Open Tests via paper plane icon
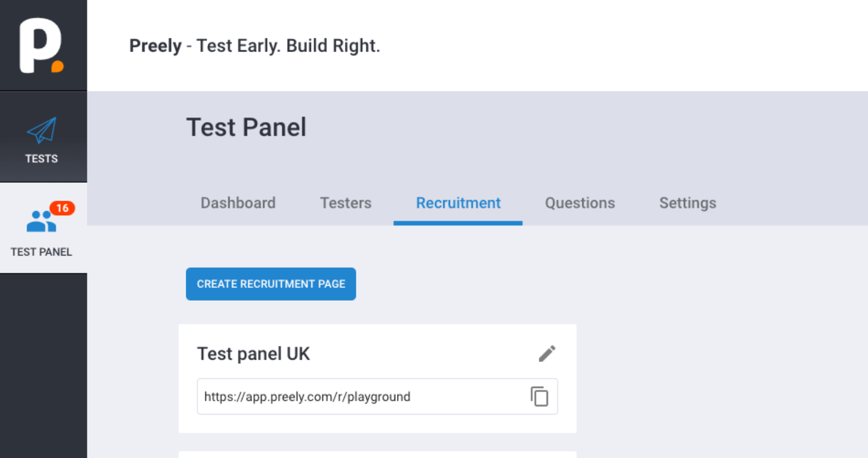Viewport: 868px width, 458px height. [x=42, y=130]
